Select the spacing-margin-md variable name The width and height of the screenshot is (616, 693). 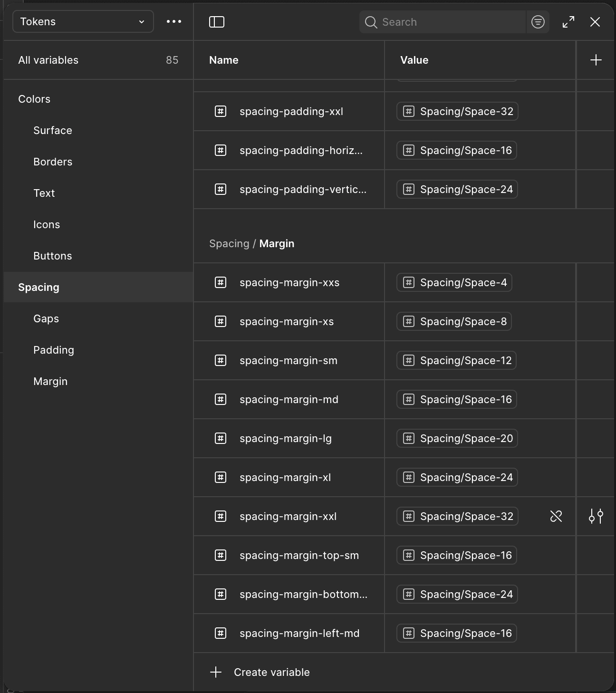pos(289,399)
